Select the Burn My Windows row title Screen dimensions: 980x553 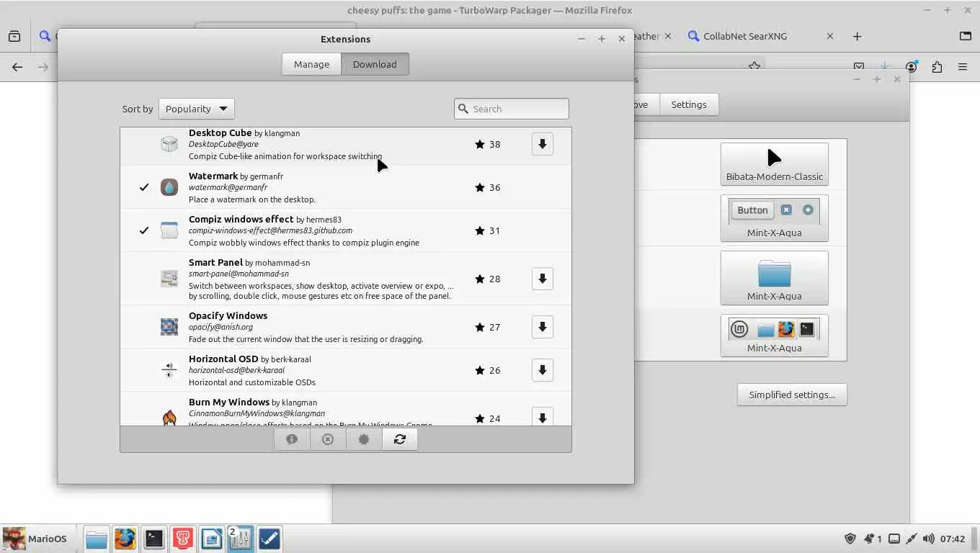point(229,402)
